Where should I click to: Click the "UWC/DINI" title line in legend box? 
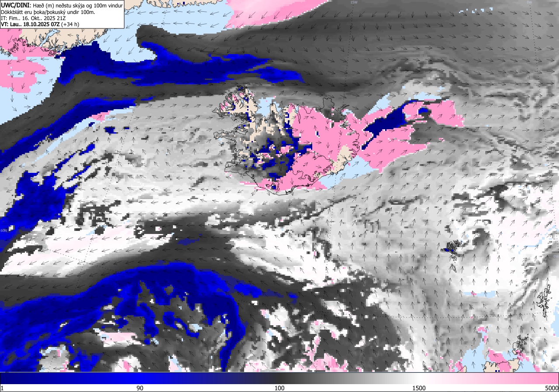pos(62,5)
